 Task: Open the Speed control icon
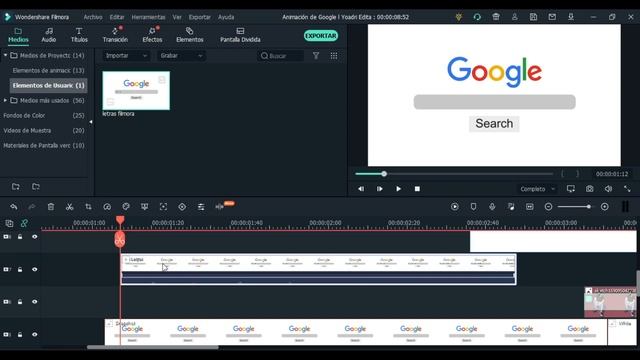pyautogui.click(x=107, y=207)
